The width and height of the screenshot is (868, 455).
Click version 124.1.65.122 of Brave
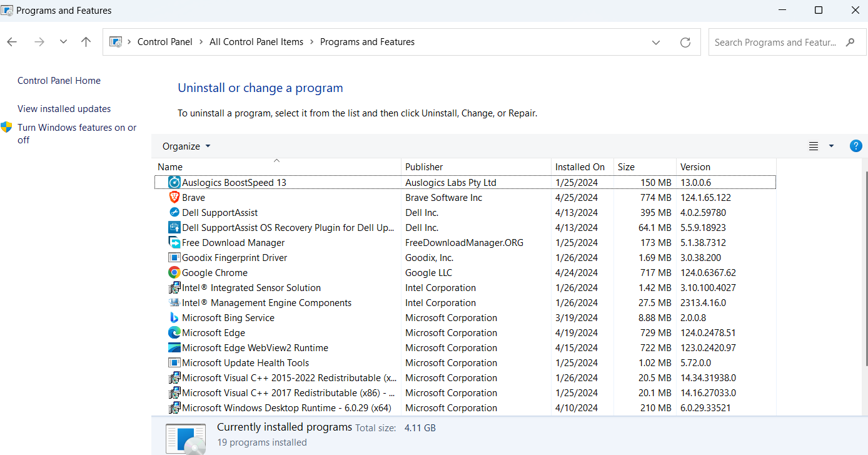705,197
